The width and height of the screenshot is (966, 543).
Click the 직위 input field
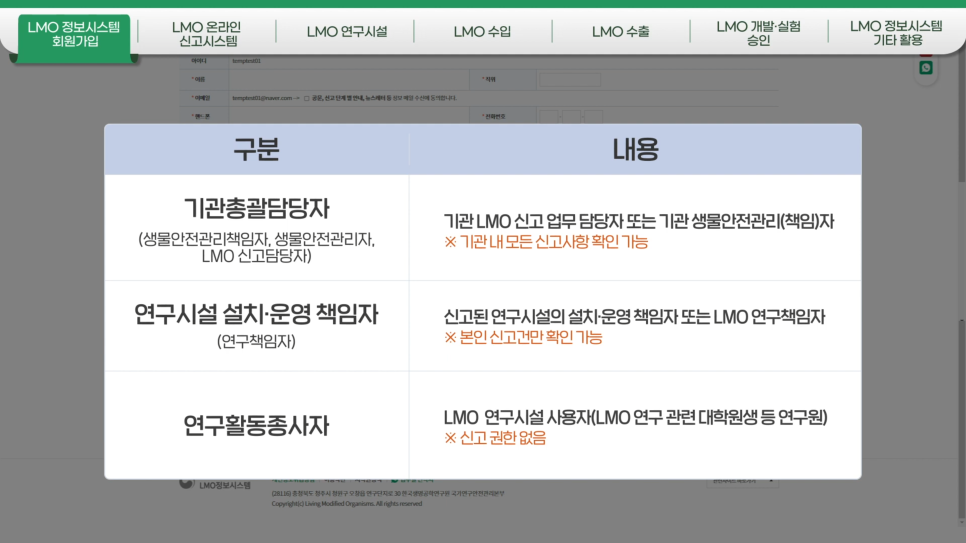pos(570,80)
